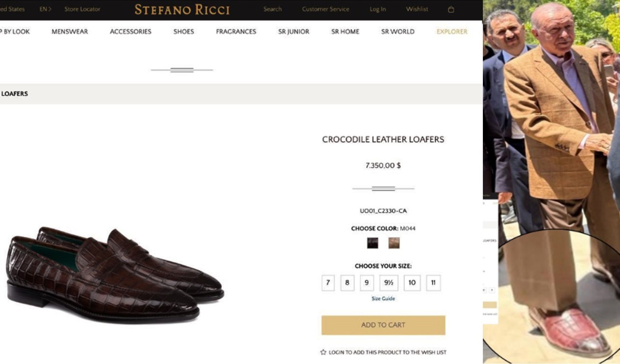Open the Size Guide link
The width and height of the screenshot is (620, 364).
383,299
